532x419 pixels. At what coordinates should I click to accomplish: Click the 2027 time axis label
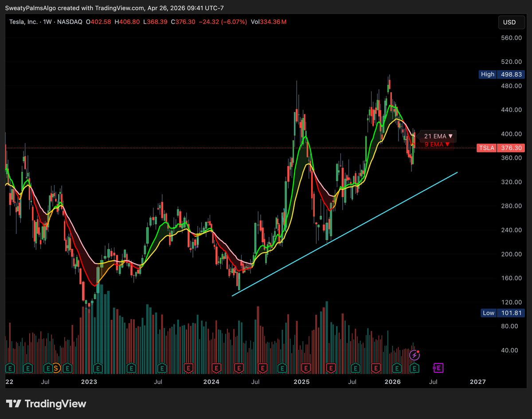pos(478,382)
